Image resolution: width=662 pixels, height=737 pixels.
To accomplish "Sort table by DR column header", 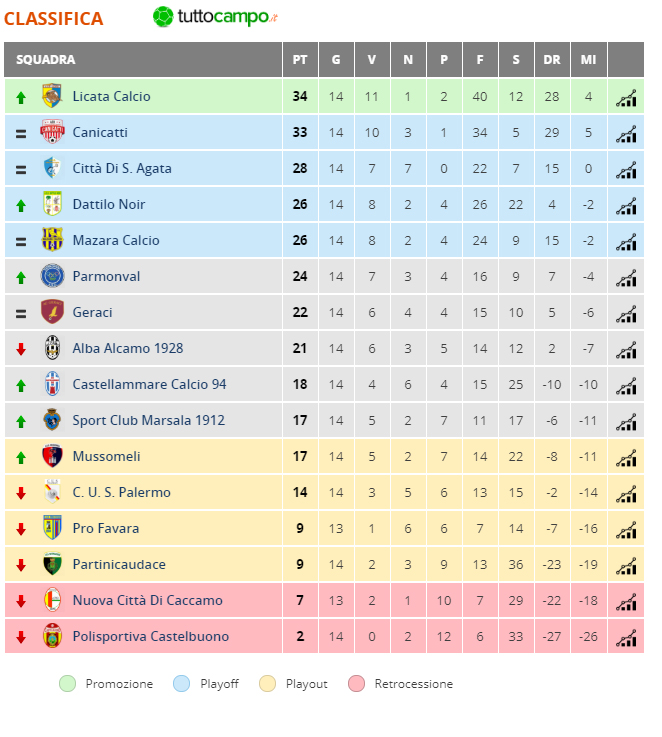I will tap(552, 60).
